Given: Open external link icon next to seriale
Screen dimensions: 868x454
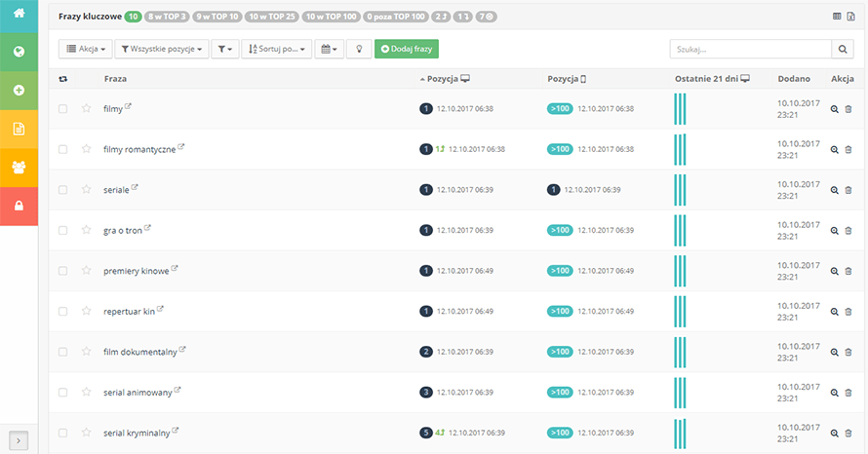Looking at the screenshot, I should tap(135, 187).
